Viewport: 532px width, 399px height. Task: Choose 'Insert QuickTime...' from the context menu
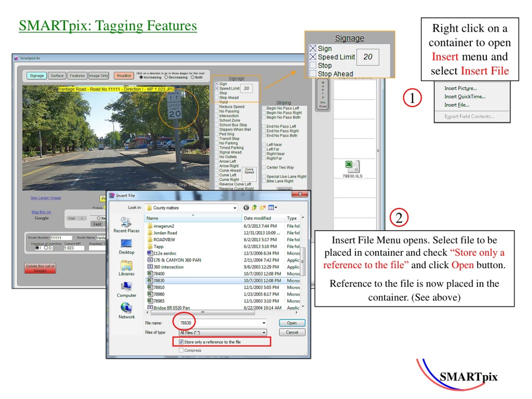pyautogui.click(x=465, y=96)
